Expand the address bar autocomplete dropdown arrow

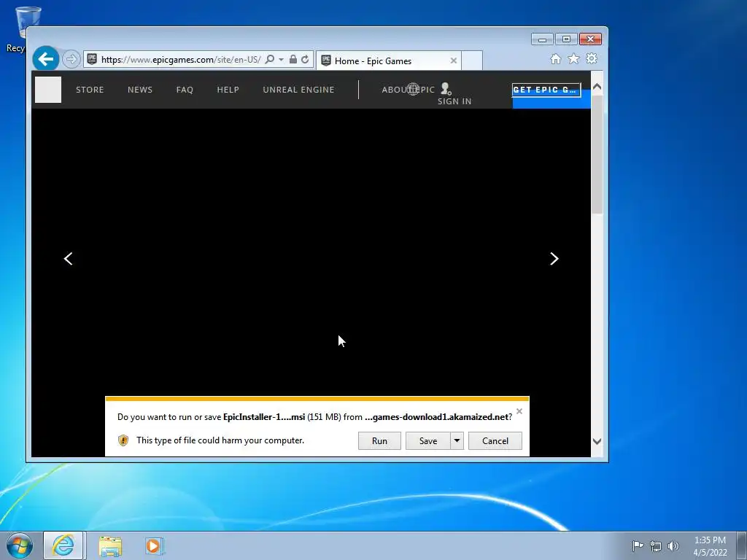point(281,59)
